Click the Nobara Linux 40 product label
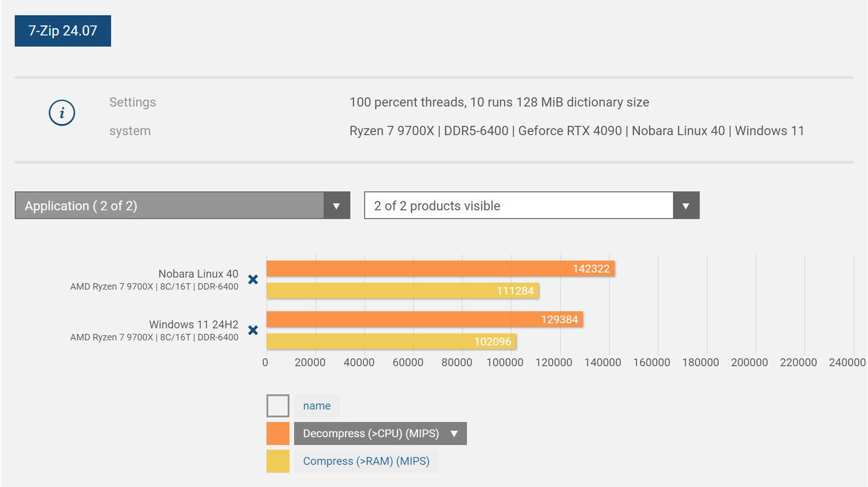Screen dimensions: 868x487 coord(198,274)
